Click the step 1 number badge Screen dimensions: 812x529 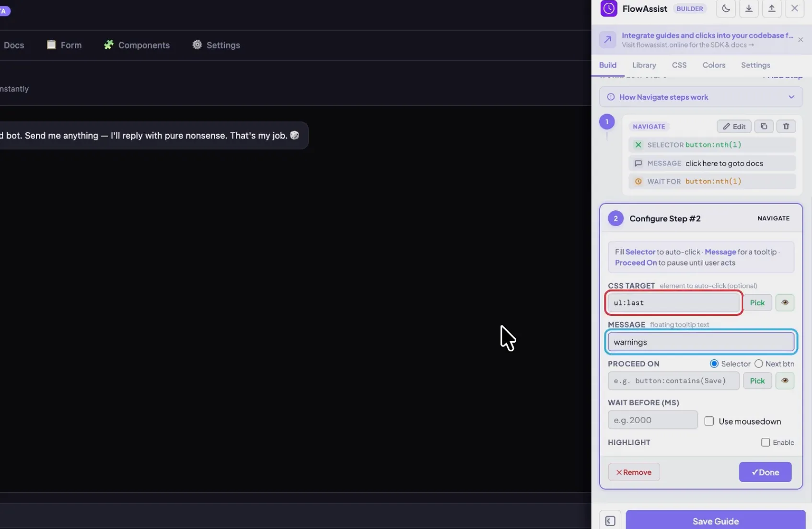click(x=607, y=122)
